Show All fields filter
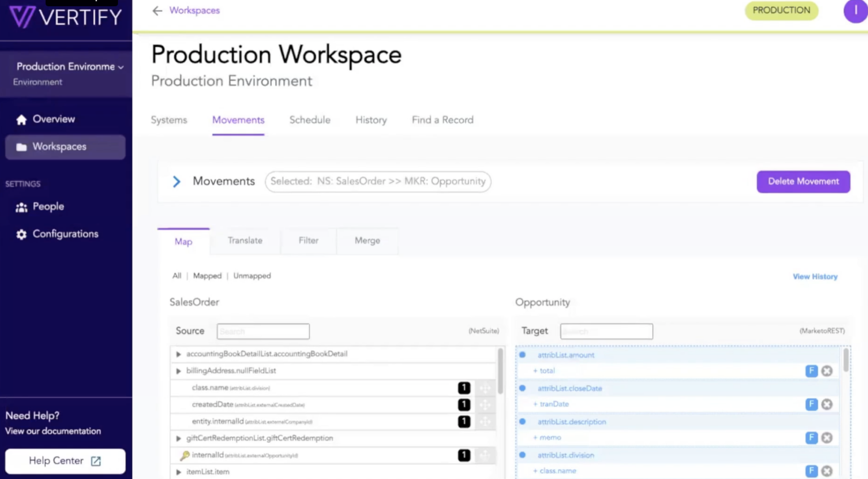 [x=177, y=276]
